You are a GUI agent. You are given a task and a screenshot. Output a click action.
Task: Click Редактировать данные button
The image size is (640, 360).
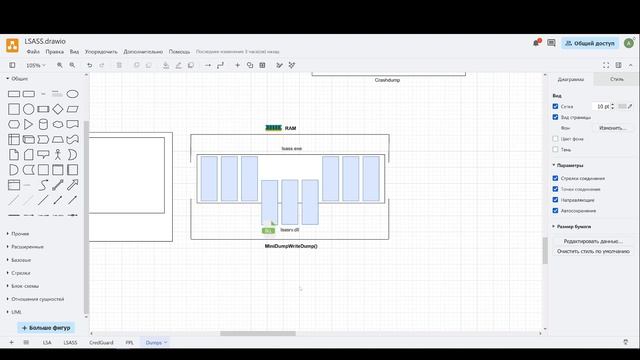point(593,241)
